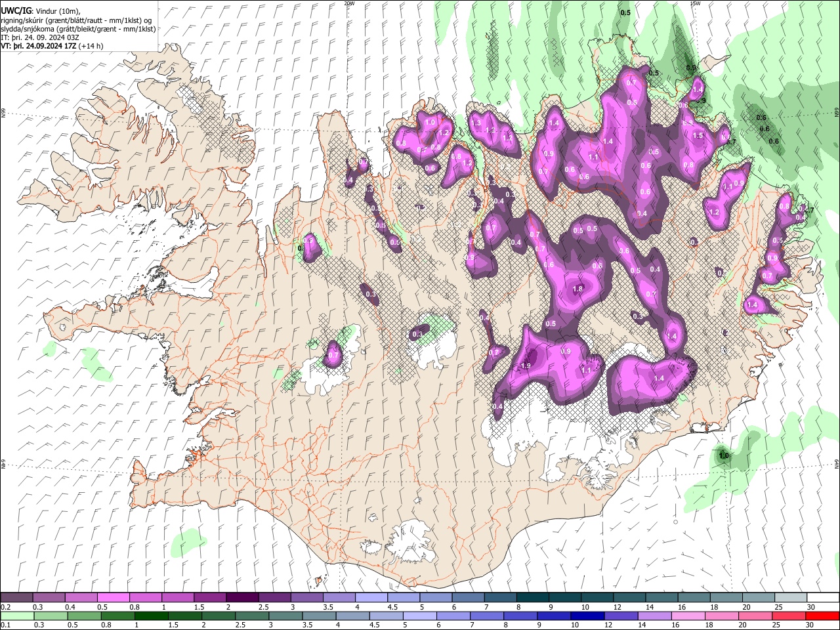The height and width of the screenshot is (630, 840).
Task: Click the '20W' longitude label
Action: tap(349, 3)
